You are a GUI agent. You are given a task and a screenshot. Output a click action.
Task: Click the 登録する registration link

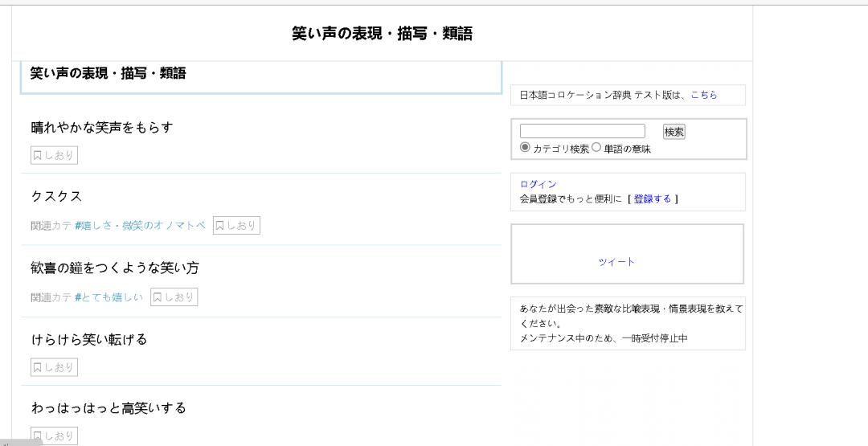652,198
